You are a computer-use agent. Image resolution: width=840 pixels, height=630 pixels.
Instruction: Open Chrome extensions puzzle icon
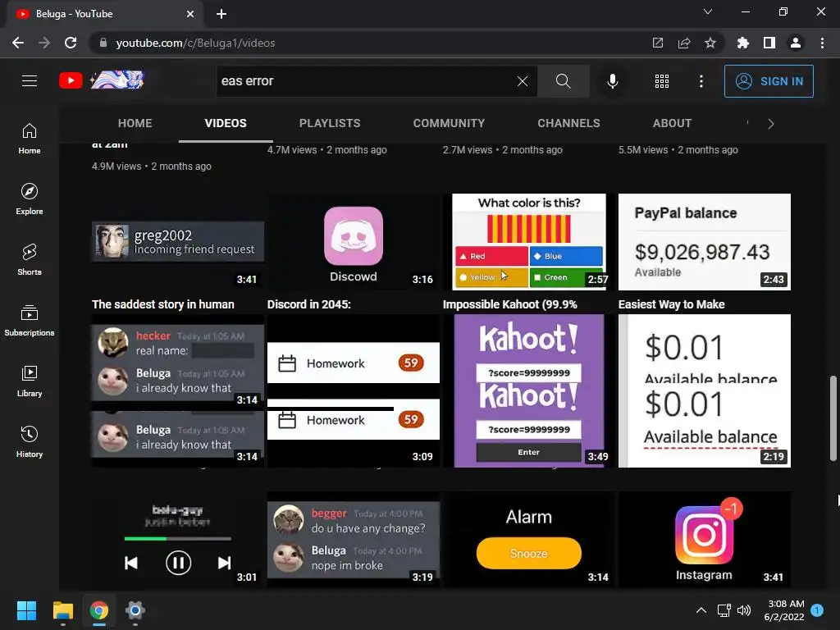[x=742, y=43]
